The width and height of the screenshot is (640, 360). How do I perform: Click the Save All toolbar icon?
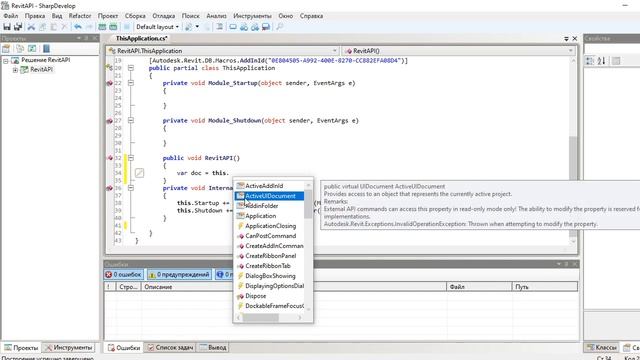18,27
